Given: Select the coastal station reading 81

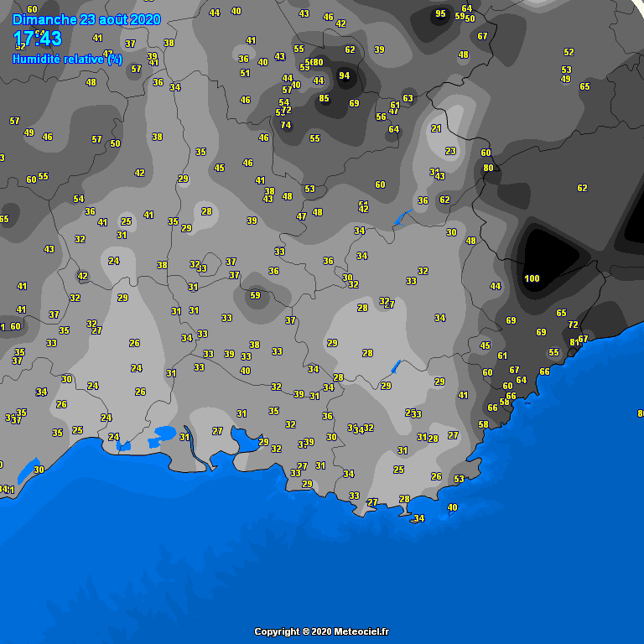Looking at the screenshot, I should point(574,342).
